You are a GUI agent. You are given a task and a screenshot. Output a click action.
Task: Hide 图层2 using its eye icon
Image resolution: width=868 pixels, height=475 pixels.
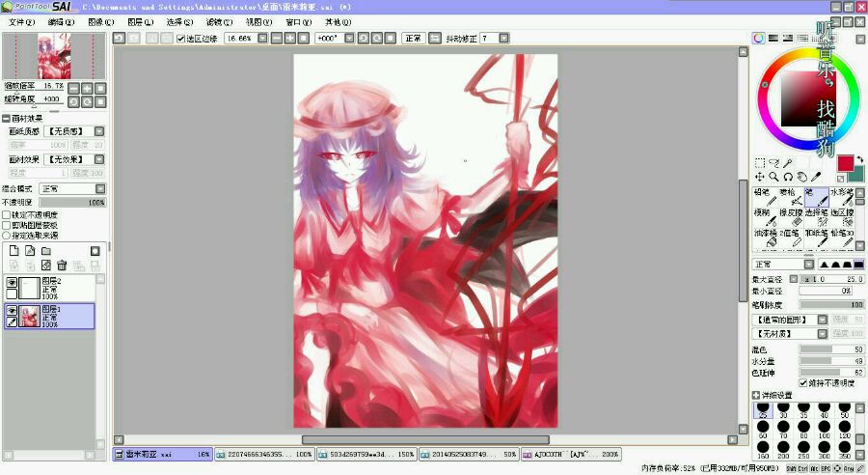12,283
